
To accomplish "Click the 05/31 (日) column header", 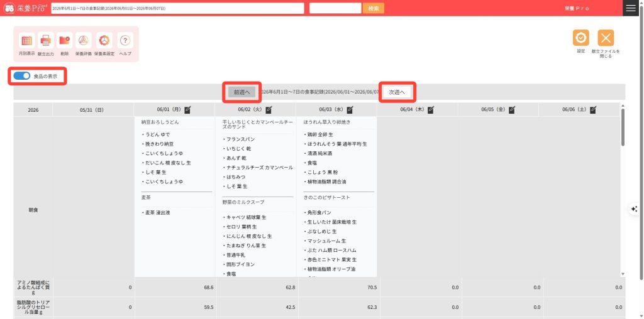I will [92, 110].
